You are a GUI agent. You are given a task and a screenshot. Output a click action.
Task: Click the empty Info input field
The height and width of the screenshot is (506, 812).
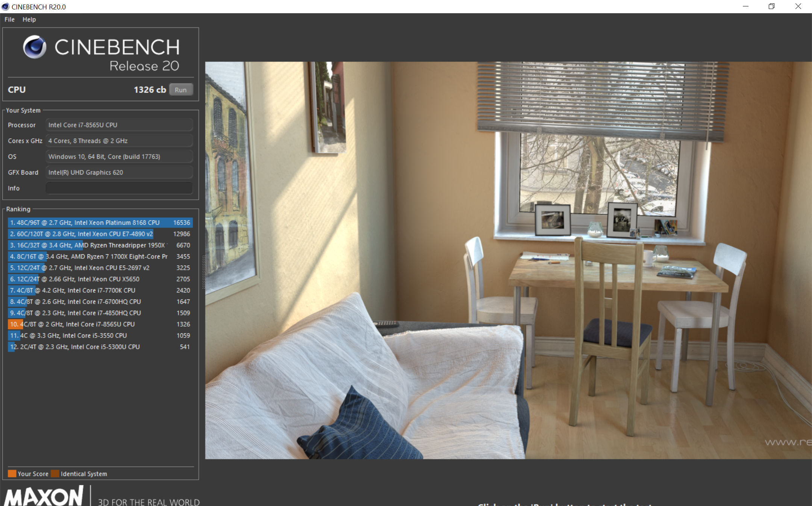point(119,188)
